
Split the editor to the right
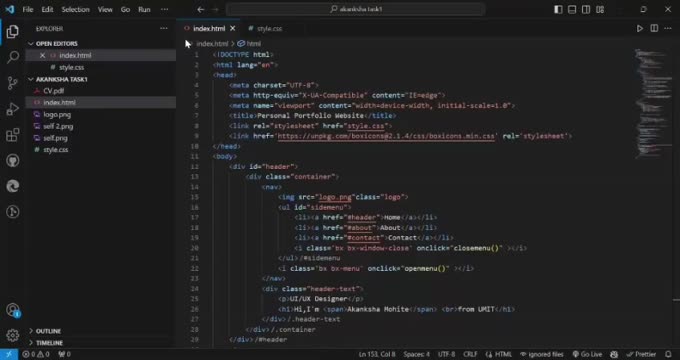[x=654, y=29]
